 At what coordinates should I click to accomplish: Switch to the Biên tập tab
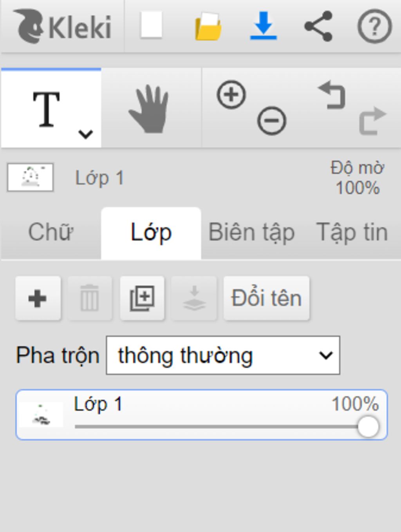[251, 233]
